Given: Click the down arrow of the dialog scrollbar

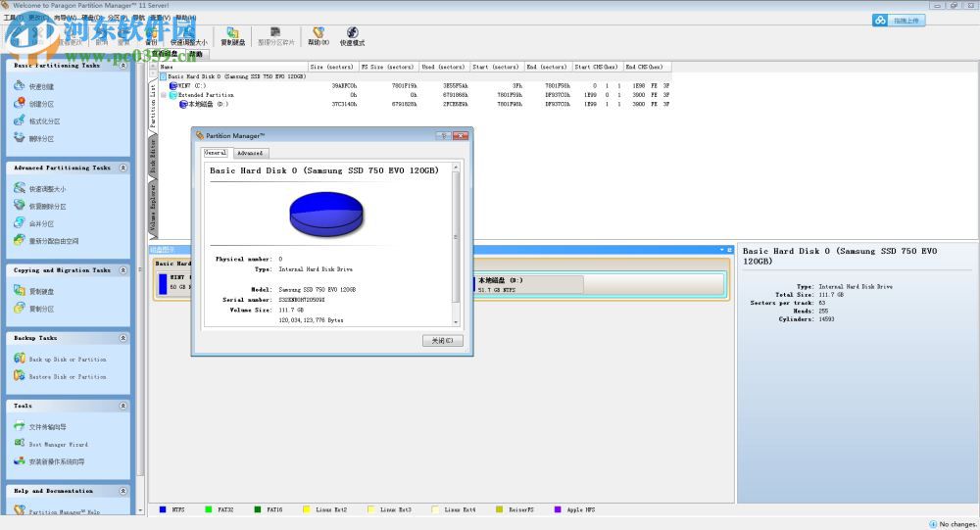Looking at the screenshot, I should [456, 322].
